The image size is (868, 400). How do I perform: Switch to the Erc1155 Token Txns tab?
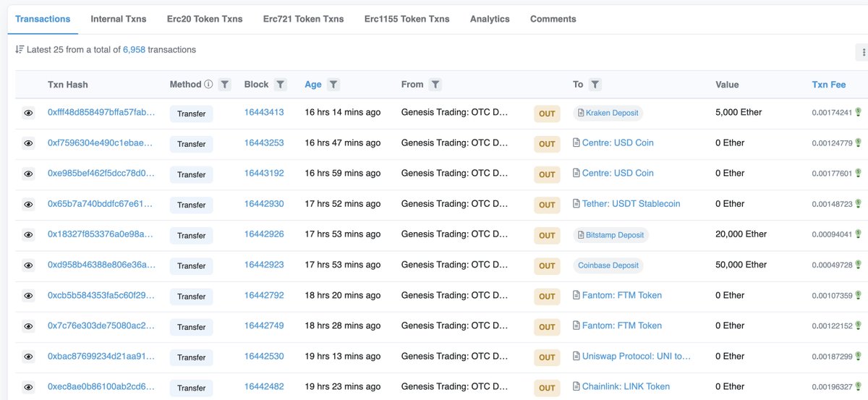click(407, 19)
